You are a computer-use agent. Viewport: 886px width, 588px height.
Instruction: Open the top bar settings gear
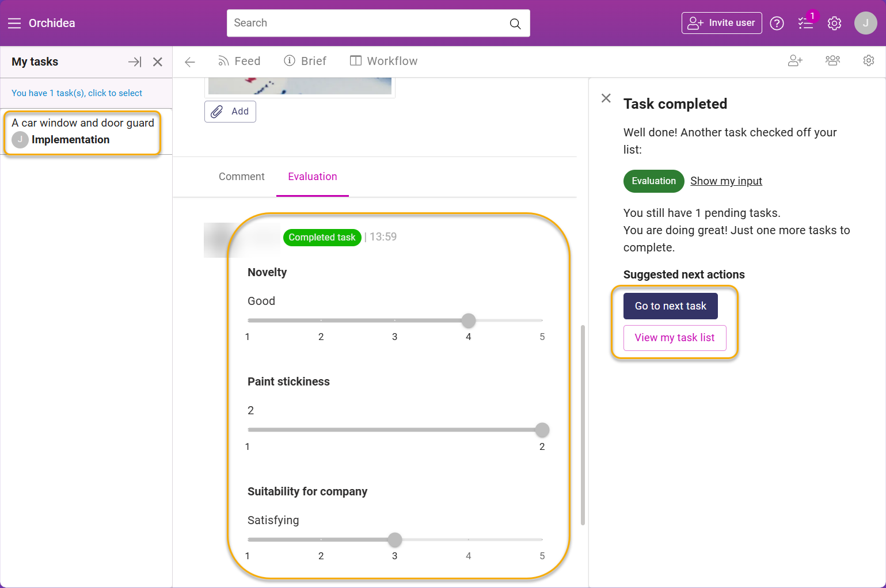point(834,23)
